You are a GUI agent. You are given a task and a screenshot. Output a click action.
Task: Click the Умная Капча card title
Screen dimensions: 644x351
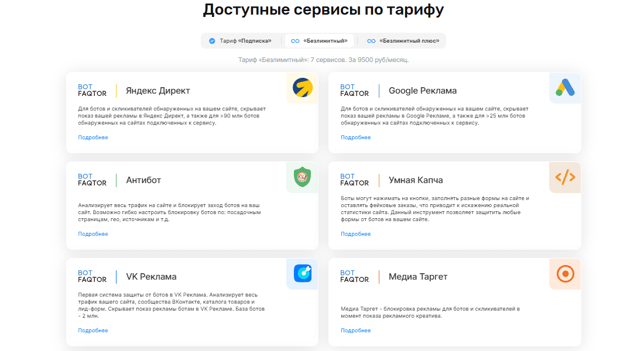coord(416,180)
